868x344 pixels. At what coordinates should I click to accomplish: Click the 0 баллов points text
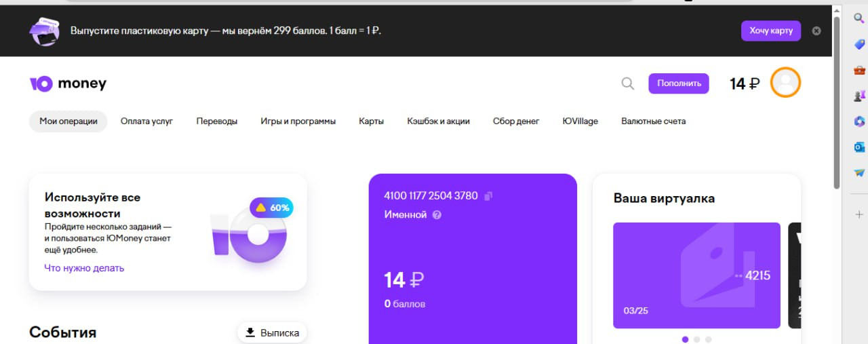405,304
